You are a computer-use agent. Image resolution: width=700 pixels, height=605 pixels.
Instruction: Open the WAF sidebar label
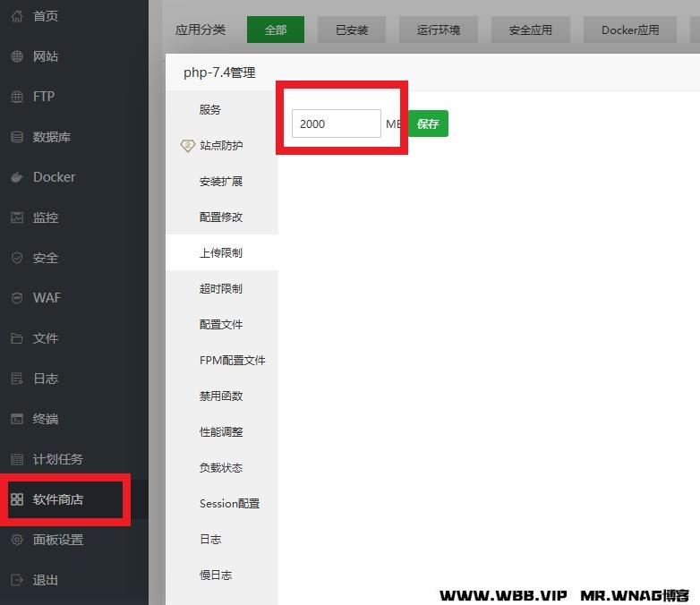point(47,298)
